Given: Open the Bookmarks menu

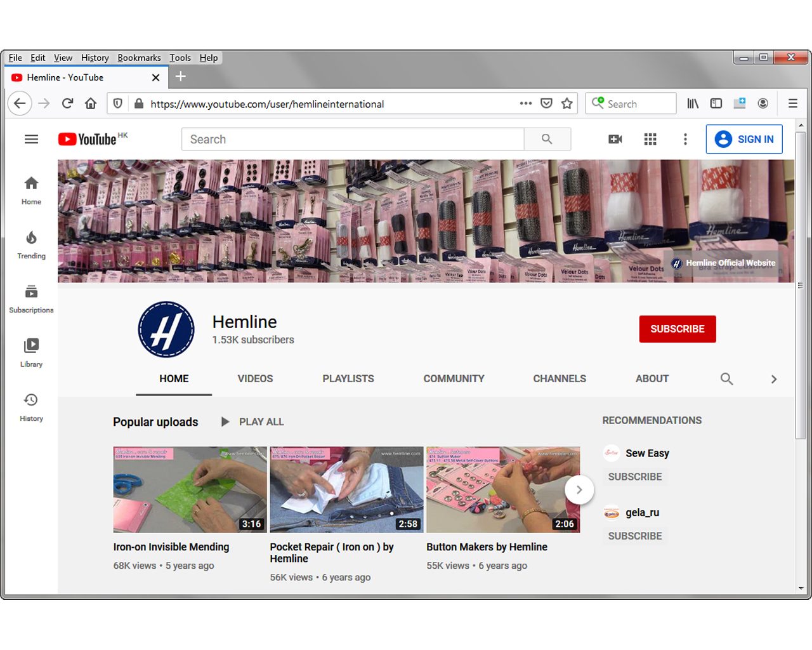Looking at the screenshot, I should point(139,58).
